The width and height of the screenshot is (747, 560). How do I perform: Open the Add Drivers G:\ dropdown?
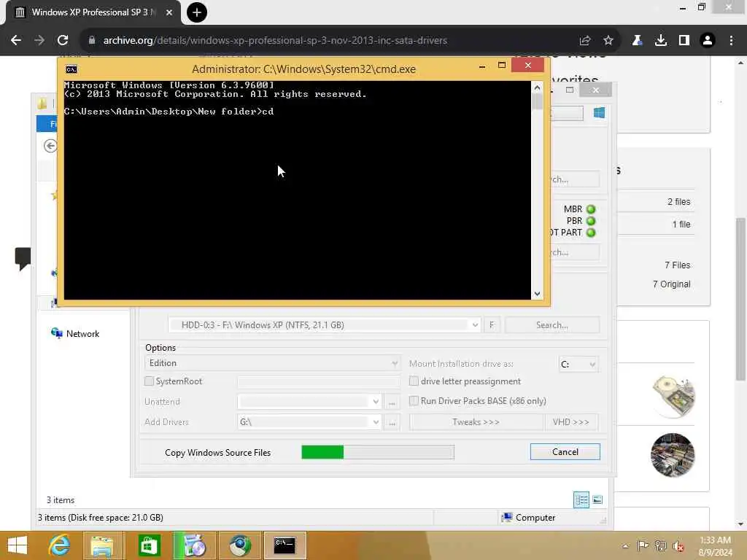[309, 422]
